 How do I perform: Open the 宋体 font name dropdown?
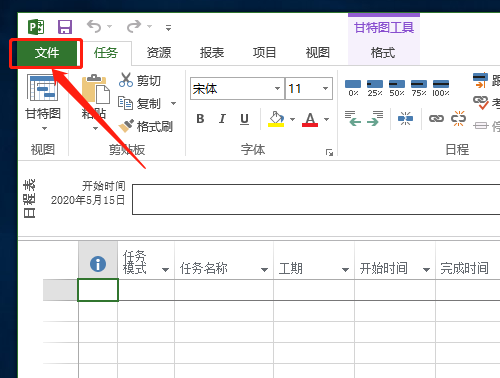coord(277,88)
